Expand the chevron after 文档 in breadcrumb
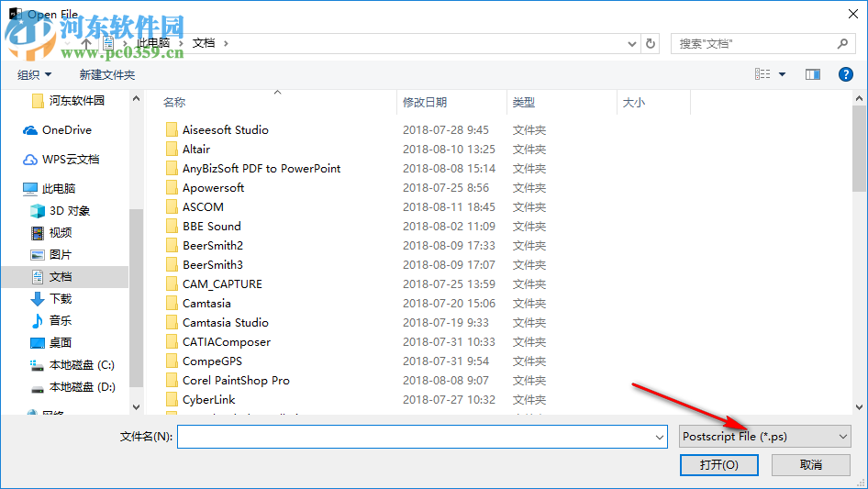The height and width of the screenshot is (489, 868). [226, 43]
